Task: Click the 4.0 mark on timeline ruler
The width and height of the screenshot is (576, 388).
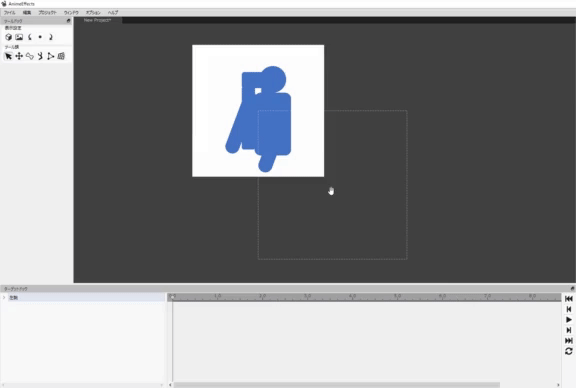Action: (x=352, y=296)
